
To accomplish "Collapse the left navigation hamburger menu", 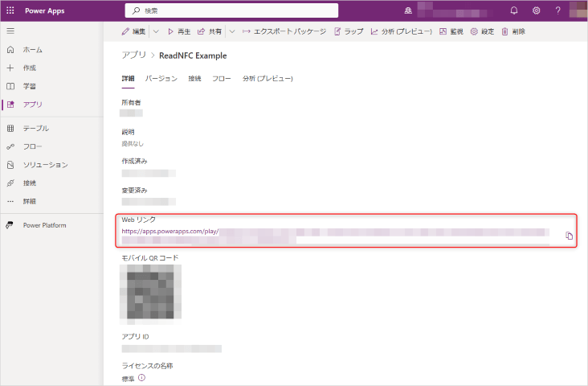I will click(10, 31).
